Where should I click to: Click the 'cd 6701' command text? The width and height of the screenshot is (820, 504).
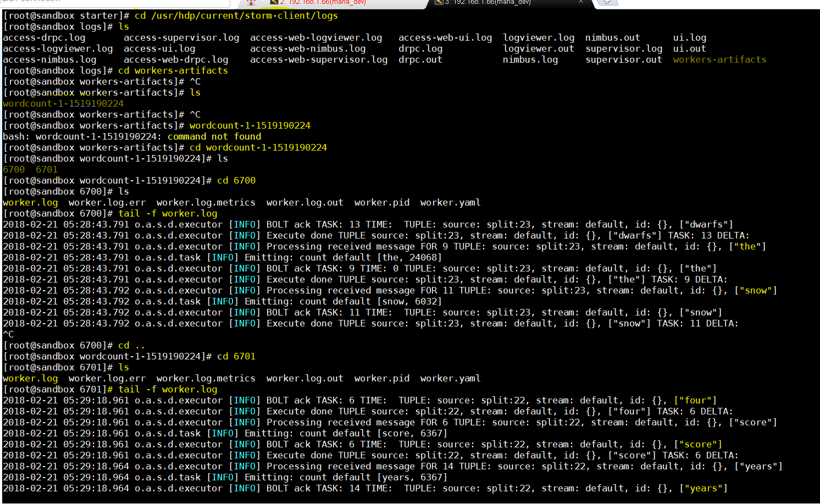[236, 357]
